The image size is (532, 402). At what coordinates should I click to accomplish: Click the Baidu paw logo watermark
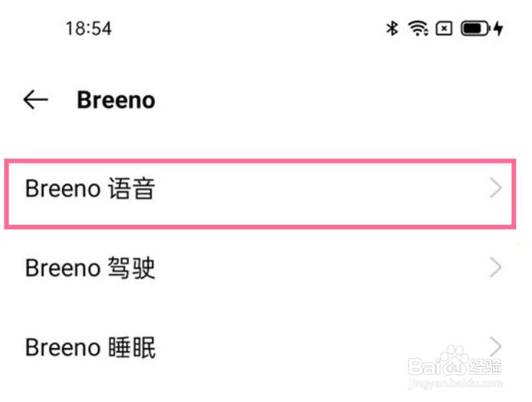coord(456,359)
